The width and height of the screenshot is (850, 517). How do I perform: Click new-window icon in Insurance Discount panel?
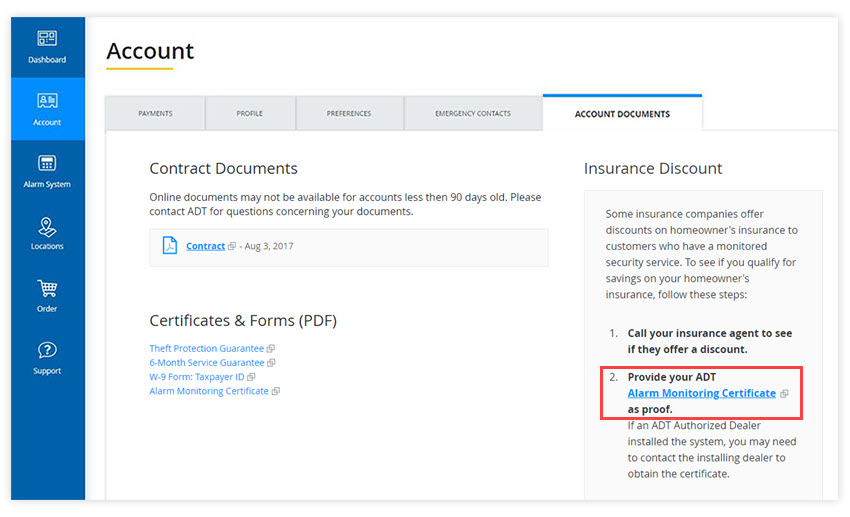point(784,394)
